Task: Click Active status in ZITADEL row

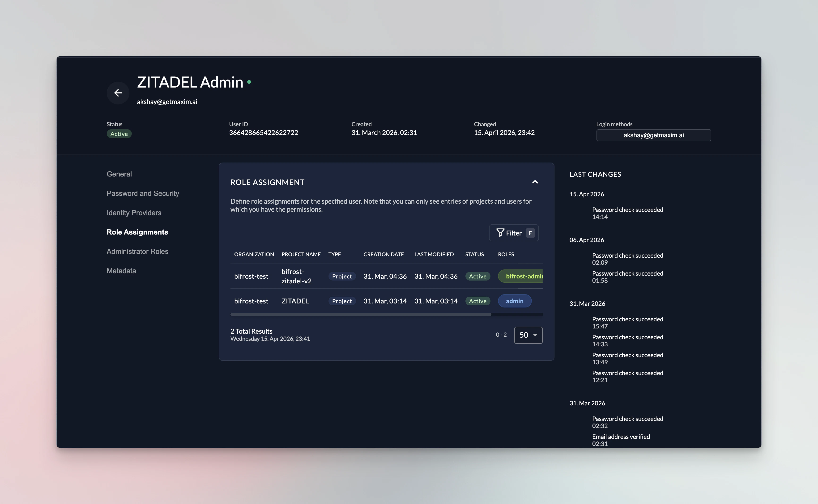Action: 478,301
